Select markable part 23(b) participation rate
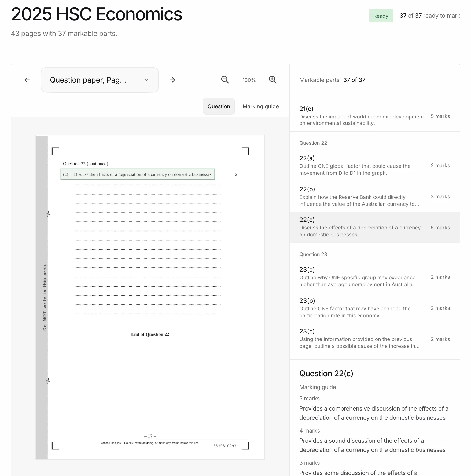This screenshot has height=476, width=471. coord(375,308)
